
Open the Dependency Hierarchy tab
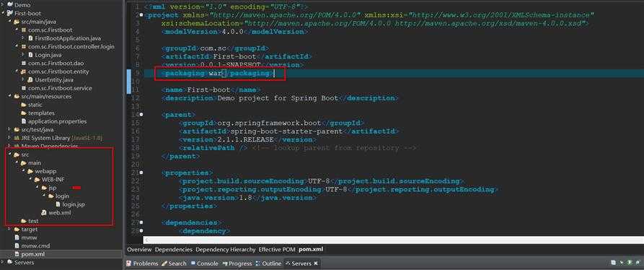click(x=225, y=250)
